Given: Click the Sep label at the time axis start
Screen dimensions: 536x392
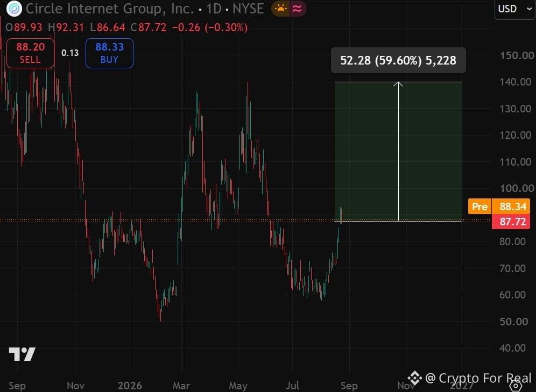Looking at the screenshot, I should coord(17,386).
